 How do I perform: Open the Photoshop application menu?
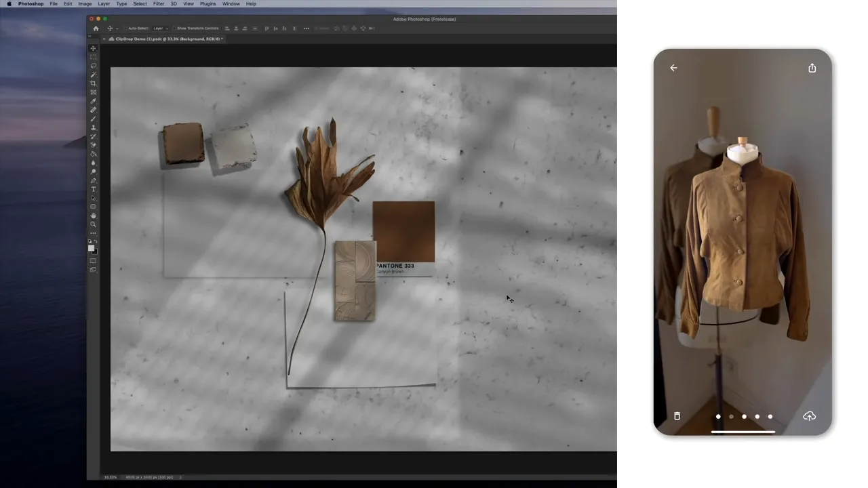(x=31, y=4)
